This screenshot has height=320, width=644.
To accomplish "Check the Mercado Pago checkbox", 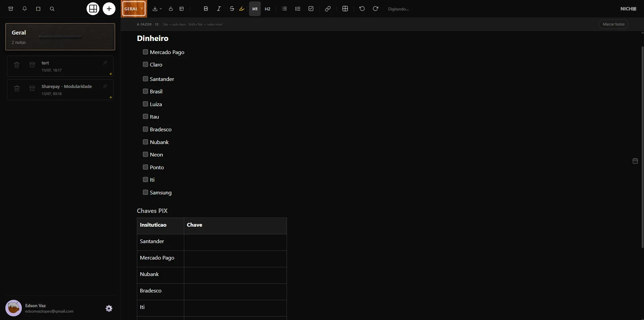I will click(145, 52).
